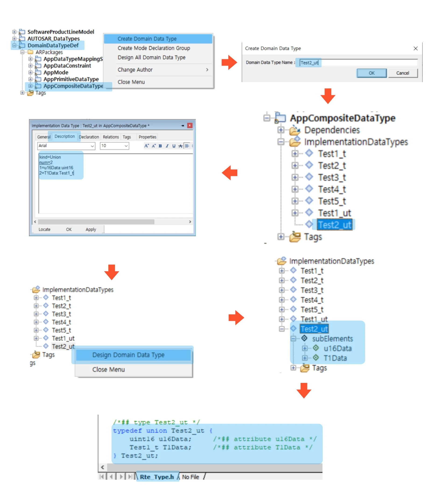The width and height of the screenshot is (448, 504).
Task: Click the diamond icon of Test3_t in the tree containing Dependencies
Action: click(x=309, y=177)
